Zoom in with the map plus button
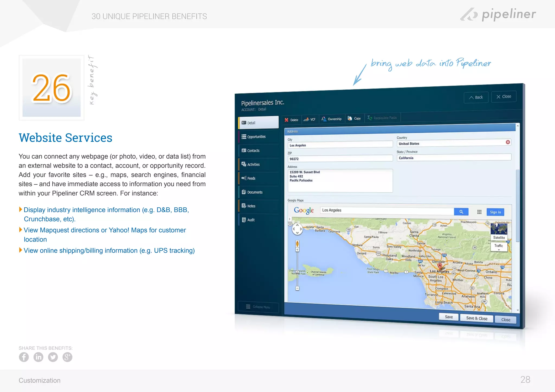 pyautogui.click(x=297, y=250)
